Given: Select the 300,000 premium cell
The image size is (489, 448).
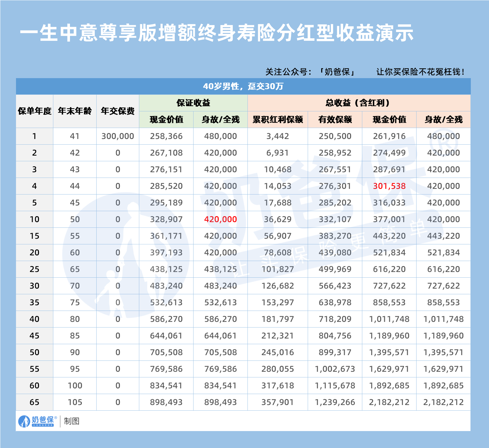Looking at the screenshot, I should 118,136.
